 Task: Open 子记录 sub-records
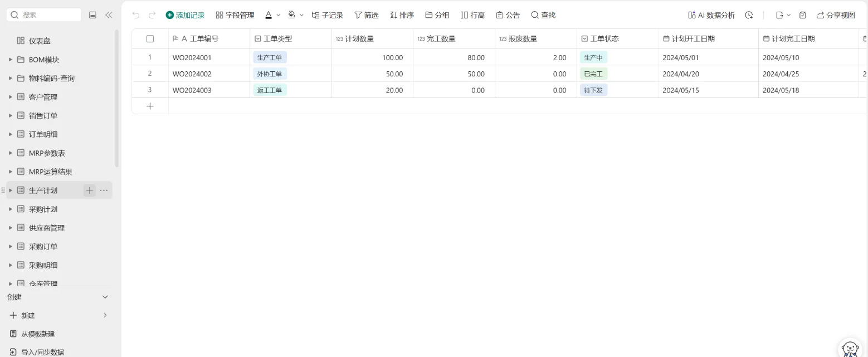click(327, 15)
